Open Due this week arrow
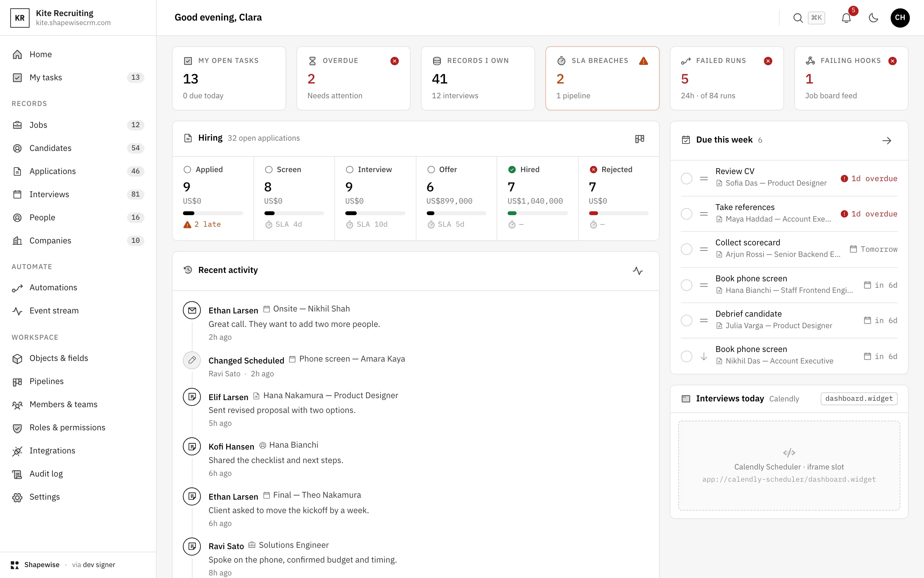 pyautogui.click(x=887, y=140)
